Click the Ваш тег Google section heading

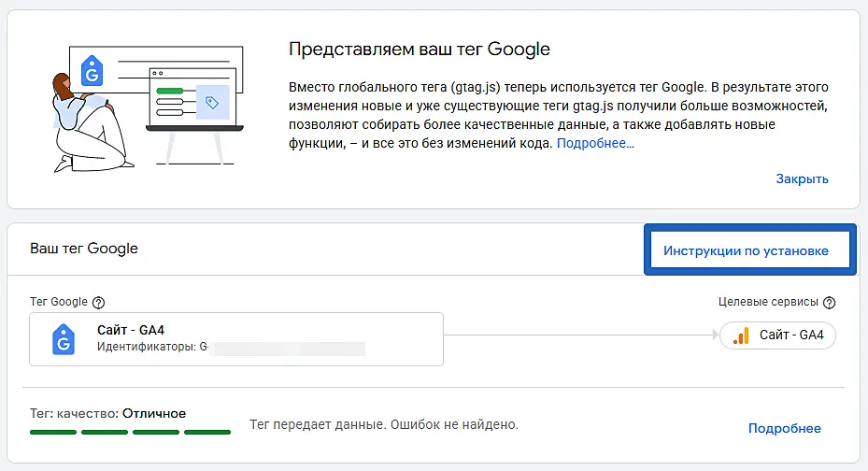[84, 249]
